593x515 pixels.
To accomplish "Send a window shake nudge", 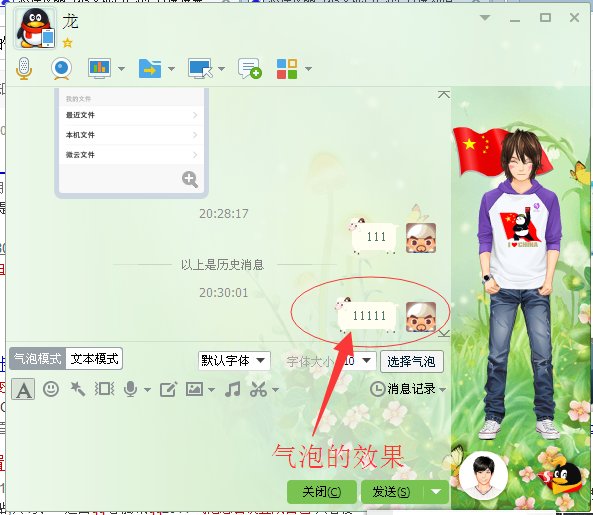I will [x=104, y=389].
